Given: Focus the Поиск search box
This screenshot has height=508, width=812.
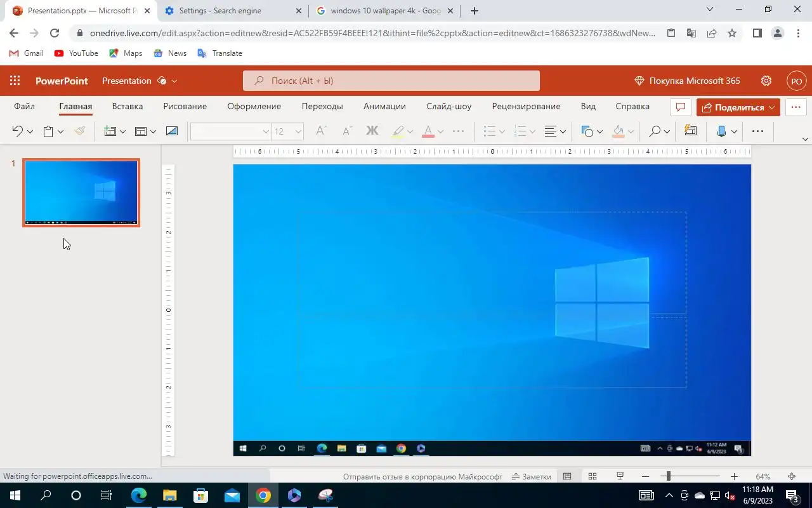Looking at the screenshot, I should 391,81.
